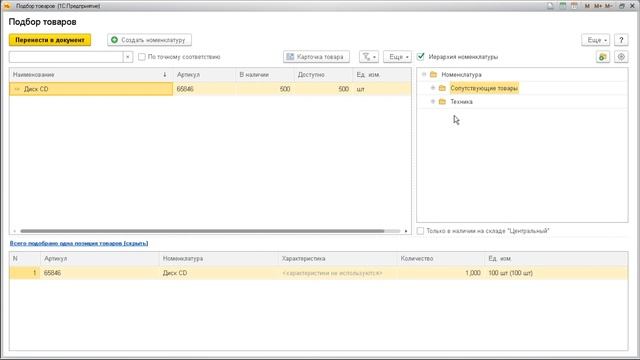This screenshot has height=360, width=640.
Task: Click the Номенклатура root folder icon
Action: pos(433,75)
